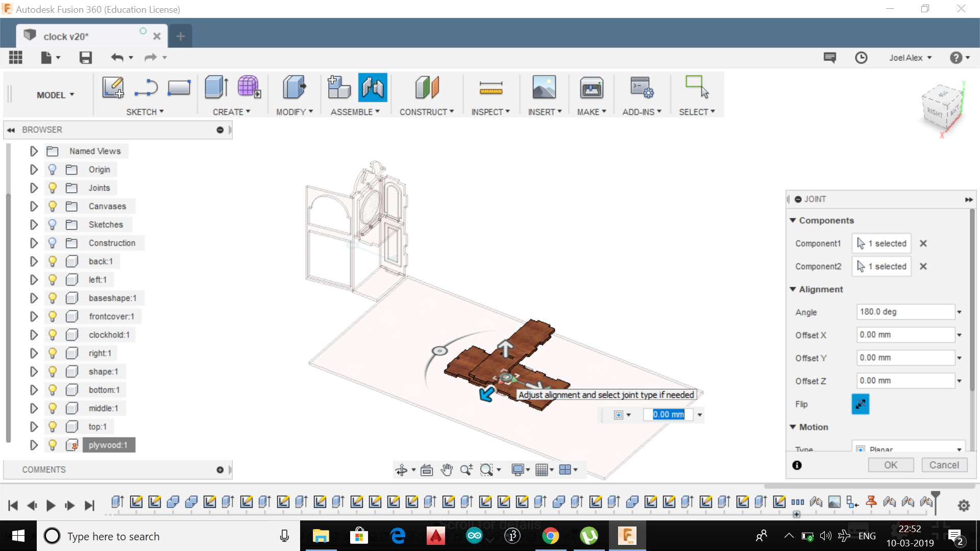Click the Offset X input field
The height and width of the screenshot is (551, 980).
click(x=904, y=335)
